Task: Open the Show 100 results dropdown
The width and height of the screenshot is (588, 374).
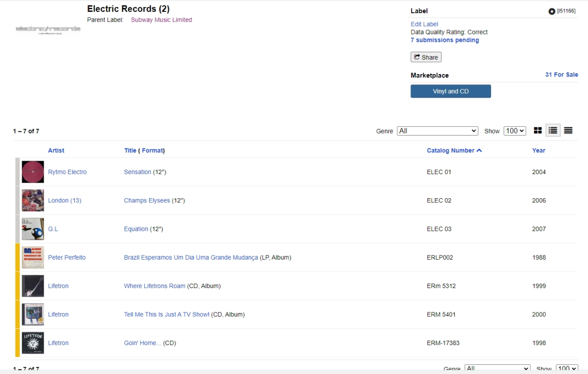Action: 514,131
